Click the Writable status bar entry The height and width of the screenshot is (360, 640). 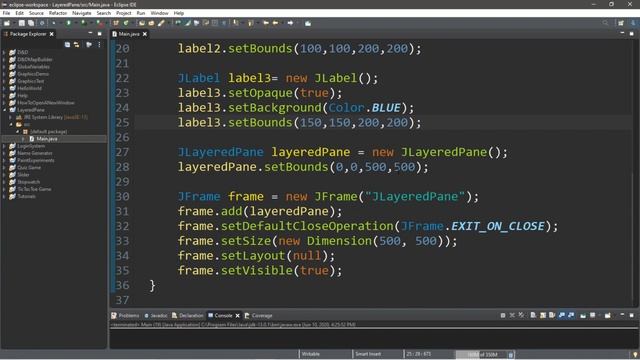point(311,354)
